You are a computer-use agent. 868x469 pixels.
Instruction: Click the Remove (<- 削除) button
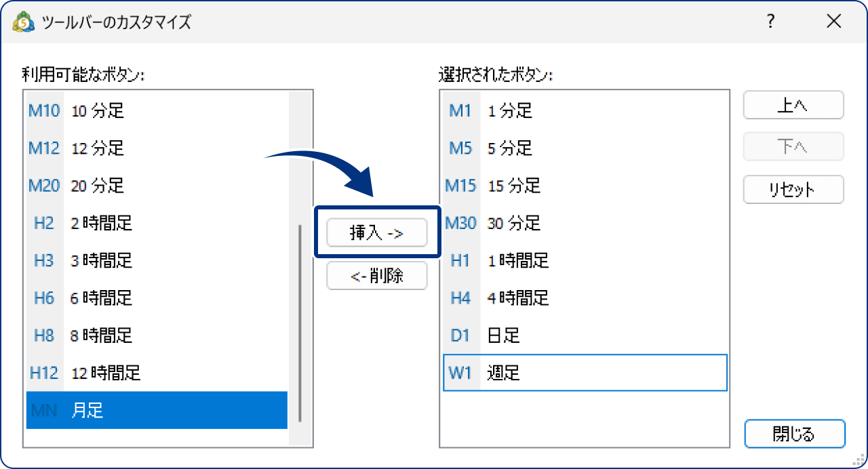(x=376, y=275)
